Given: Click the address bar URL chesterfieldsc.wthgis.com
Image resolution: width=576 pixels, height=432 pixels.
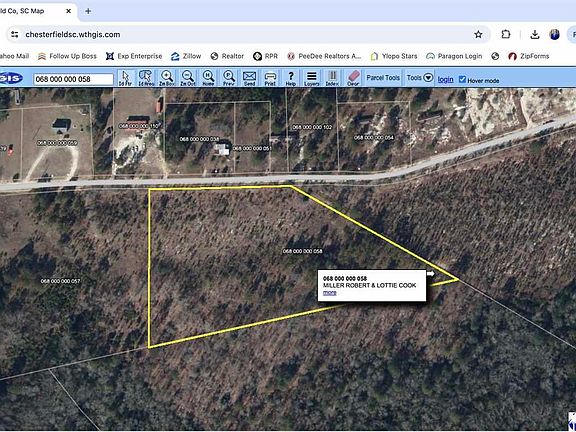Looking at the screenshot, I should [x=73, y=35].
